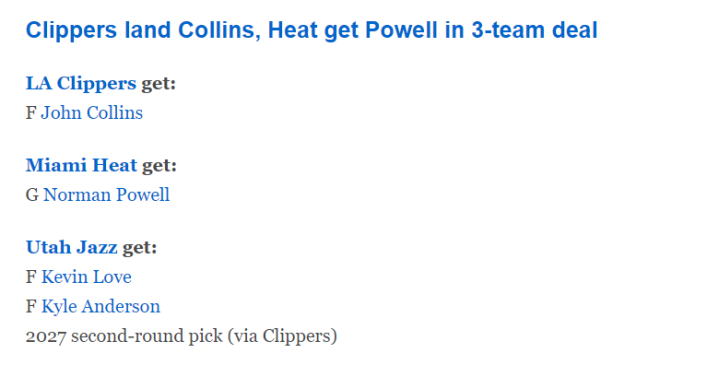Image resolution: width=719 pixels, height=365 pixels.
Task: Select the Kyle Anderson player link
Action: pyautogui.click(x=101, y=307)
